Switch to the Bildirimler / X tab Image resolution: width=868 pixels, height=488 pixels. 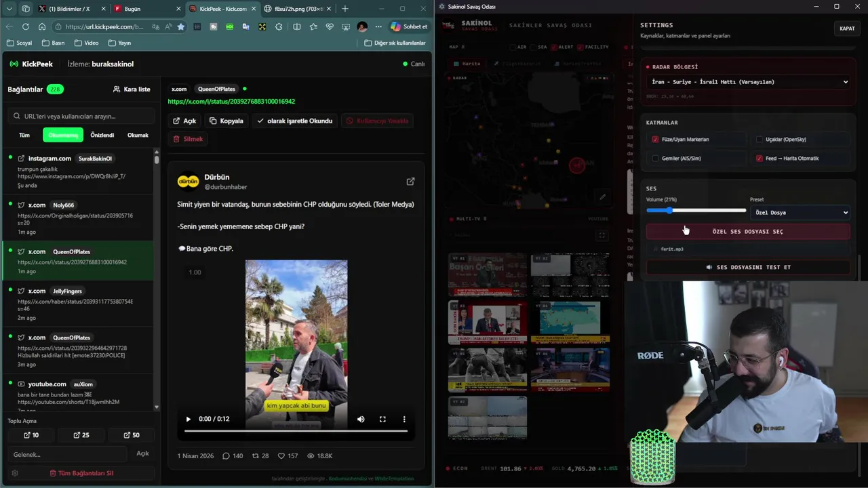[71, 9]
